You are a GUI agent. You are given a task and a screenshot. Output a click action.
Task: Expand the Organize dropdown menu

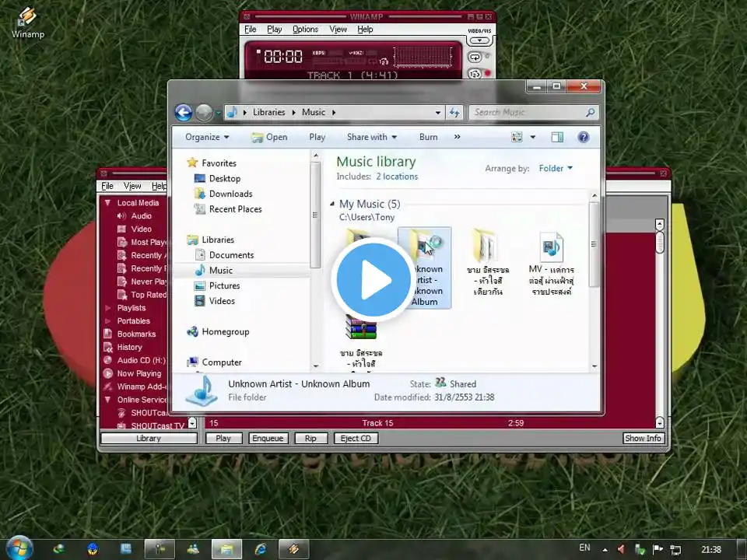tap(207, 137)
